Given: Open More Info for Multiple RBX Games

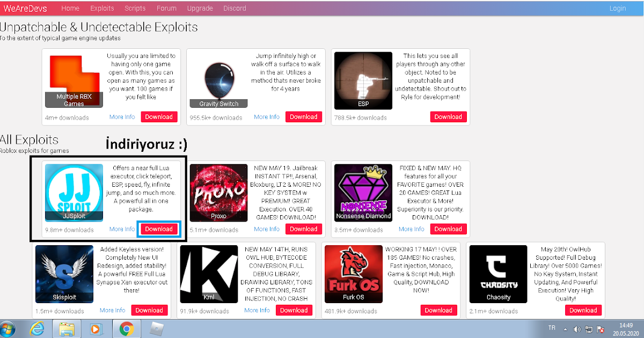Looking at the screenshot, I should (122, 117).
